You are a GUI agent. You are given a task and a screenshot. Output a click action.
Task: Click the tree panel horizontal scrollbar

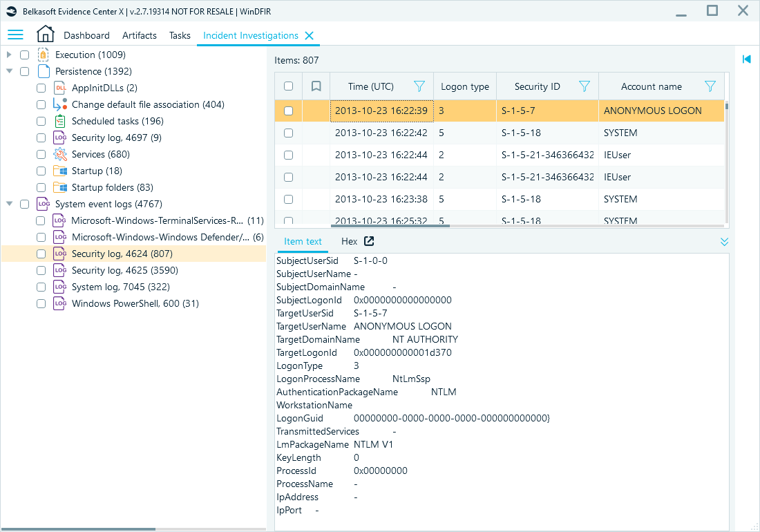point(79,529)
